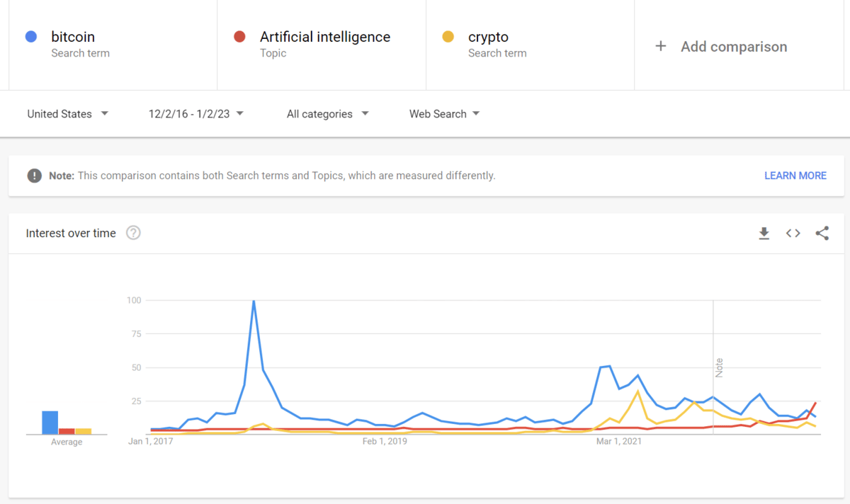Expand the Web Search type dropdown

point(444,114)
